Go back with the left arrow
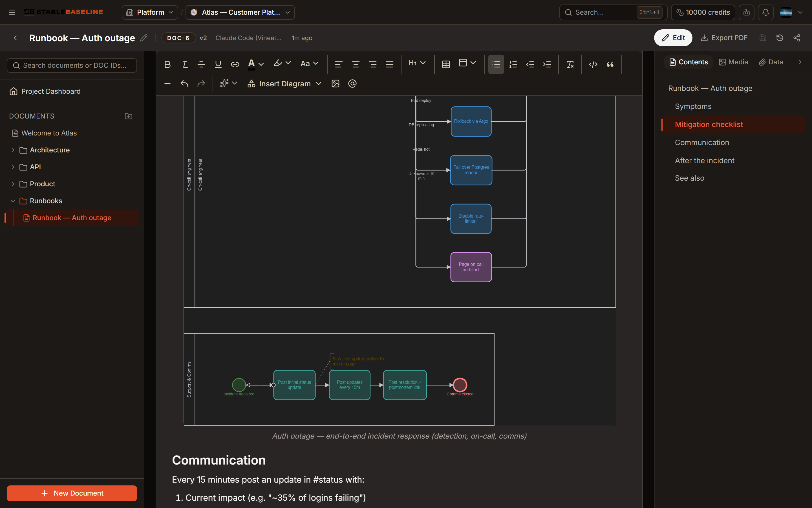Viewport: 812px width, 508px height. coord(16,38)
